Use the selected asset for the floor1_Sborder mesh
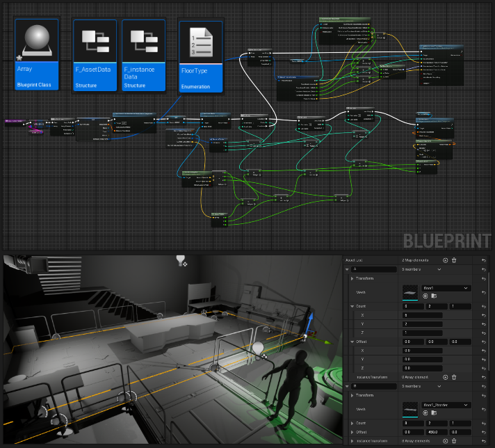Screen dimensions: 495x448 click(425, 413)
